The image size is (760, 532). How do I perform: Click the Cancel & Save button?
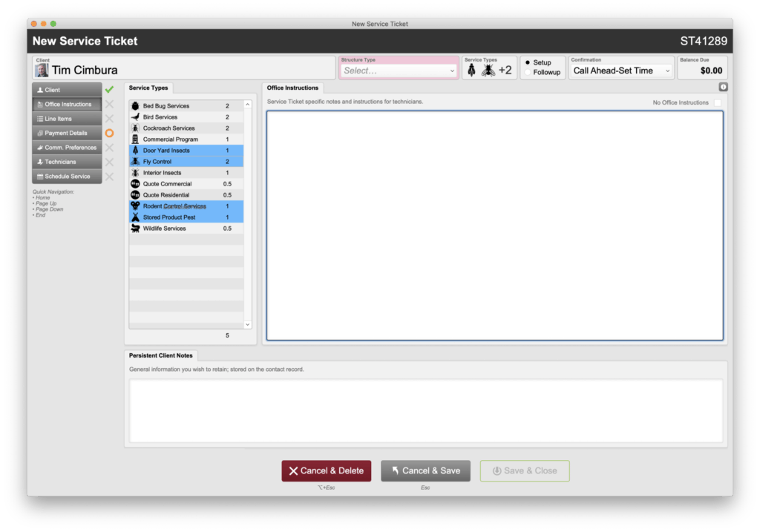click(x=425, y=470)
